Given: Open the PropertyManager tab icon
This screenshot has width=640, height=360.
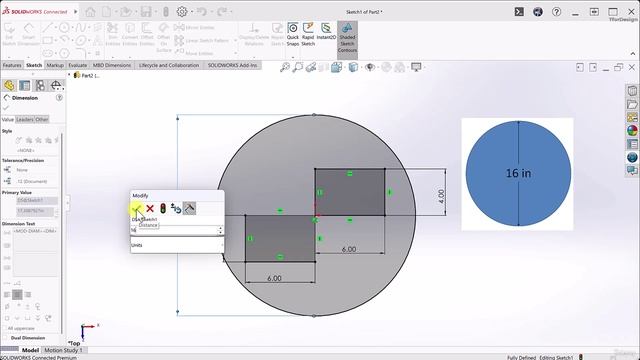Looking at the screenshot, I should click(x=24, y=85).
